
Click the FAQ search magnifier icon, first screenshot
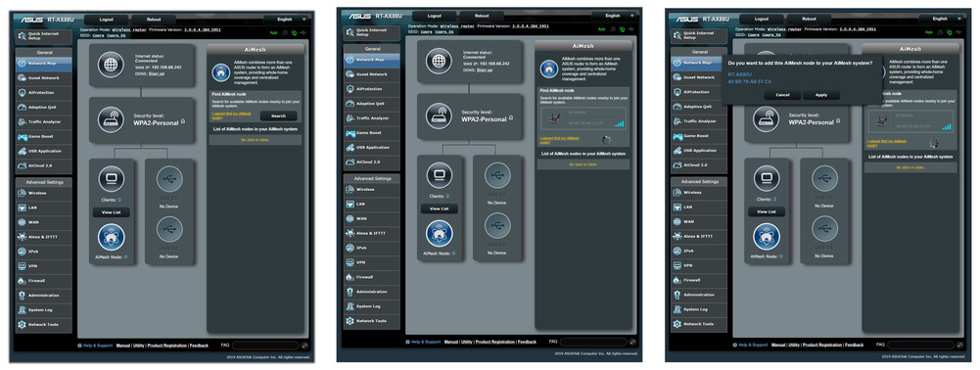[x=304, y=345]
